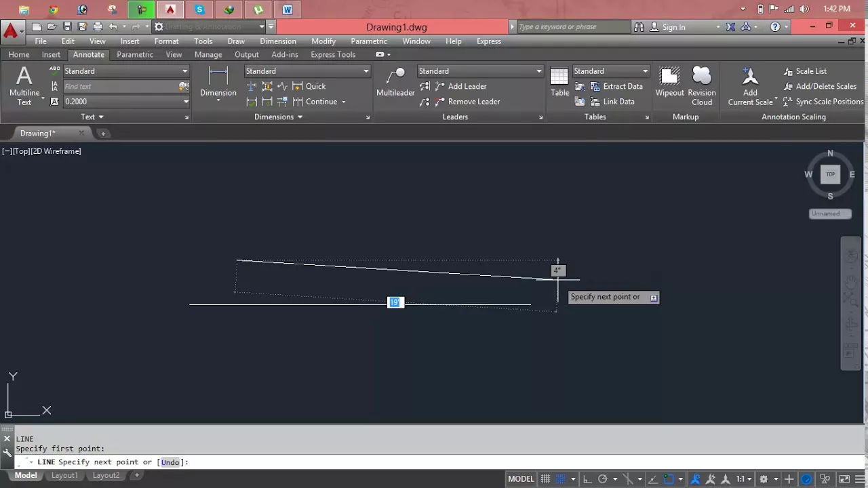Viewport: 868px width, 488px height.
Task: Click the Plot printer icon
Action: point(98,26)
